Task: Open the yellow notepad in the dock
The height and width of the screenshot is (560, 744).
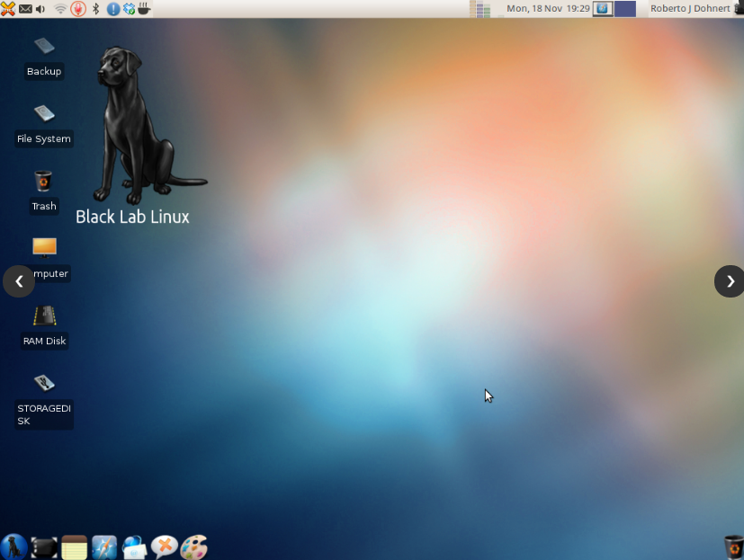Action: [x=74, y=547]
